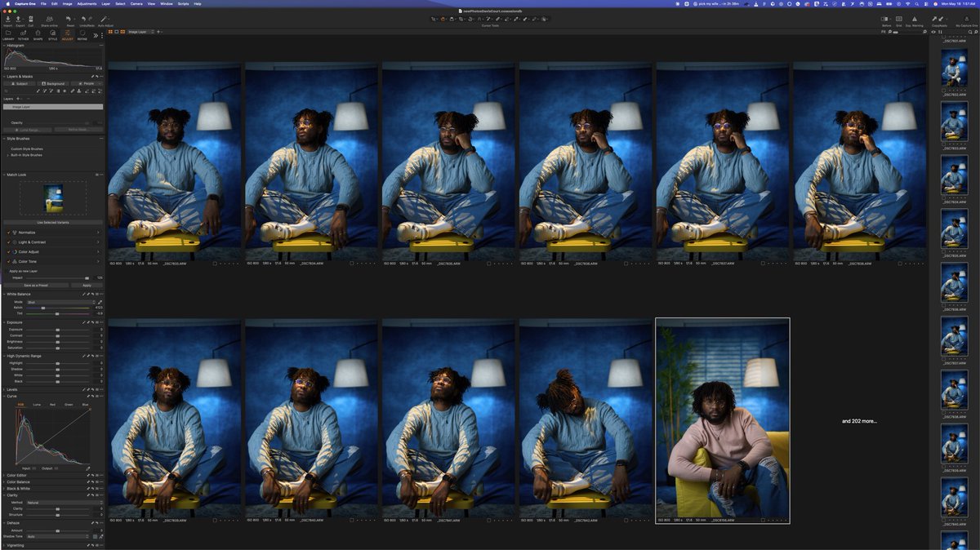Select the Blue curve tab
The width and height of the screenshot is (980, 550).
85,405
